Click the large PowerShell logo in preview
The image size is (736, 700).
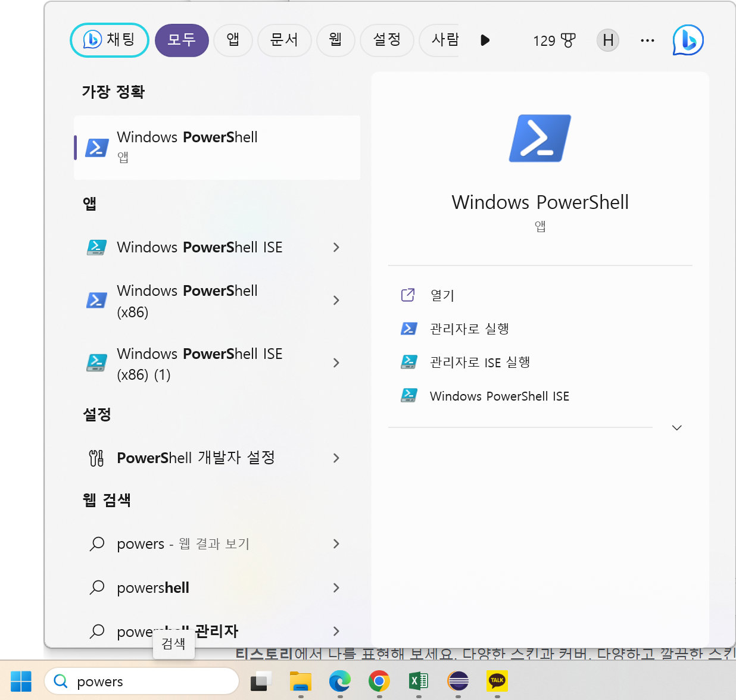(540, 138)
